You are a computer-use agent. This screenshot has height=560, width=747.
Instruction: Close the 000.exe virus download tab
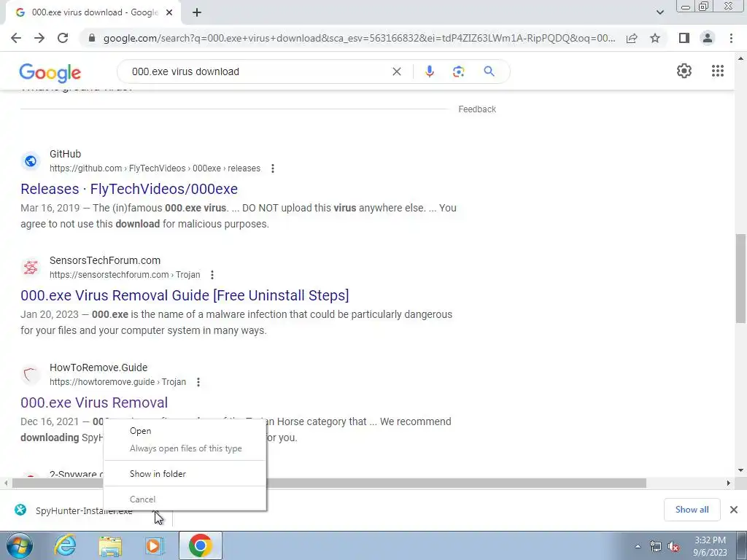coord(169,12)
